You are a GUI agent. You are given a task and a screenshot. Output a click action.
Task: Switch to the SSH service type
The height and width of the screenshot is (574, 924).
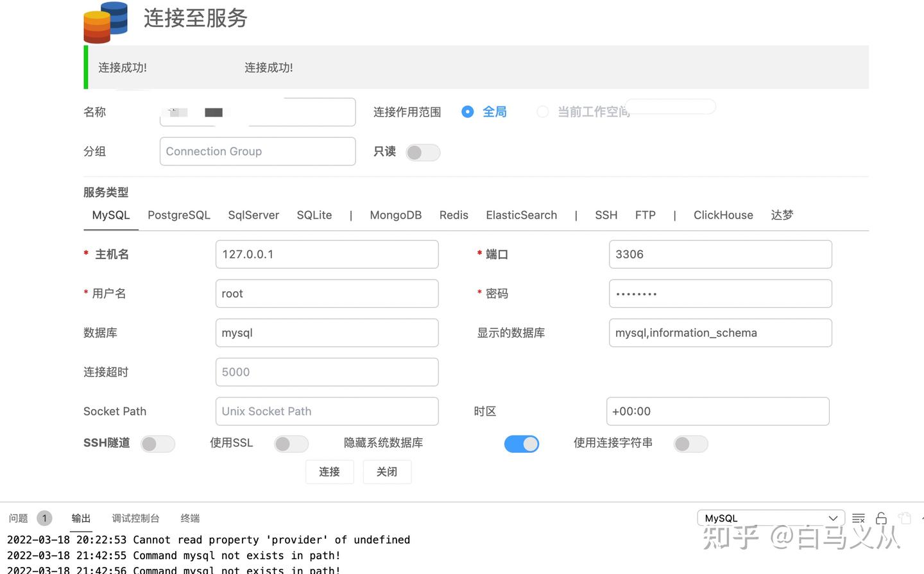click(x=606, y=215)
